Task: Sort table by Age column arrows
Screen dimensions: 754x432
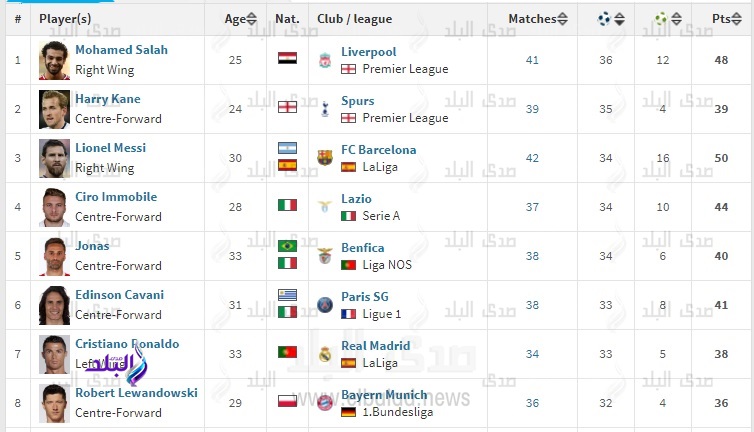Action: (251, 19)
